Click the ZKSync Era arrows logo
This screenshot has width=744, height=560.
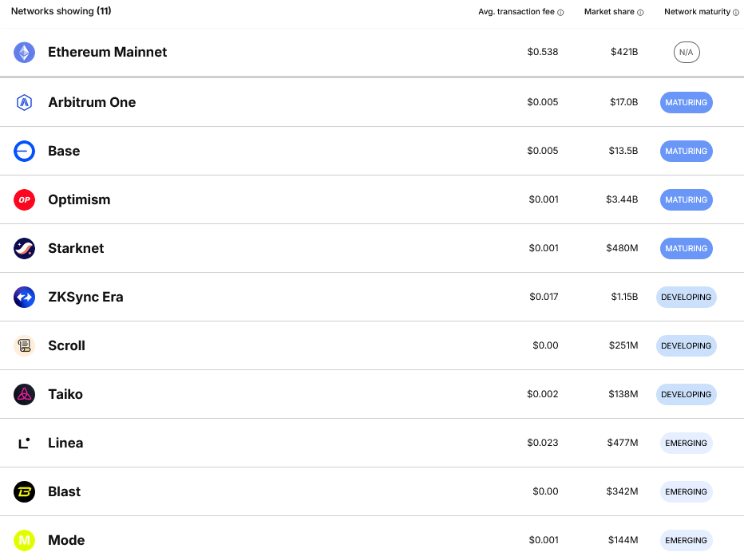tap(24, 298)
